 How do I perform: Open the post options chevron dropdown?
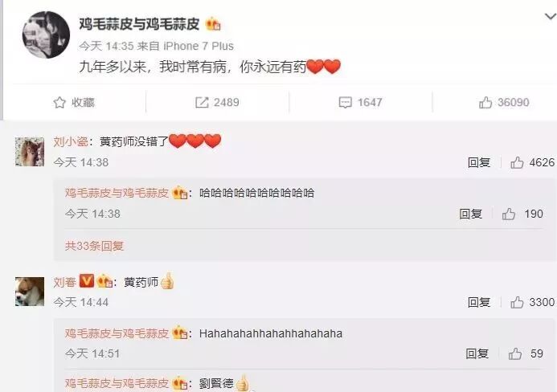point(551,16)
